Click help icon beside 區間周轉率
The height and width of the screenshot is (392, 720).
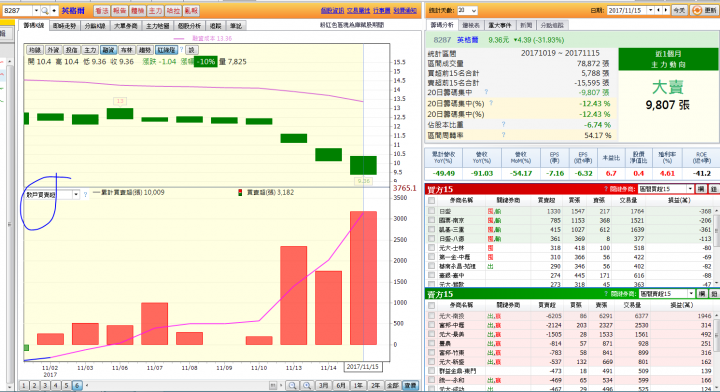click(x=503, y=135)
